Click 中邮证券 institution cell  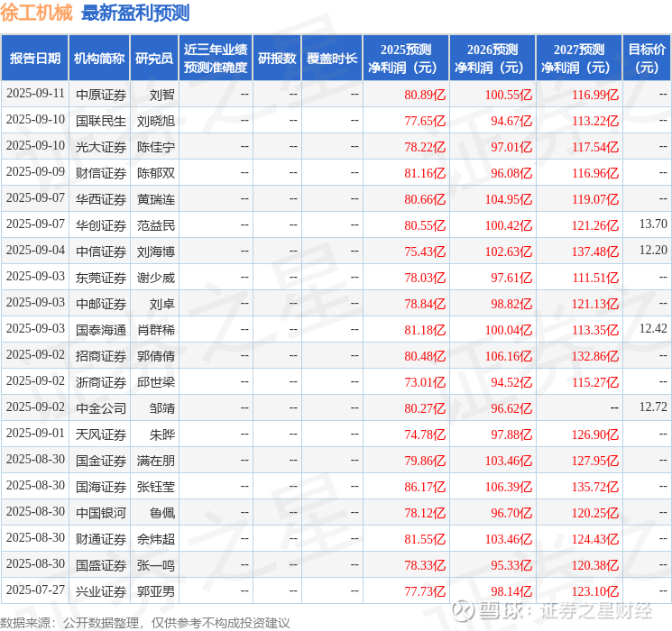101,304
